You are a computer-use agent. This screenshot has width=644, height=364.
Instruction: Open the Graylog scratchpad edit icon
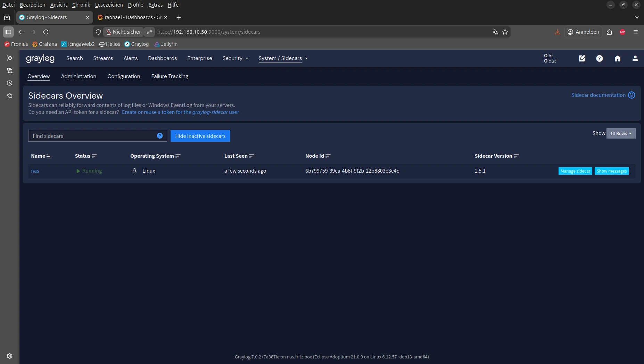coord(582,58)
